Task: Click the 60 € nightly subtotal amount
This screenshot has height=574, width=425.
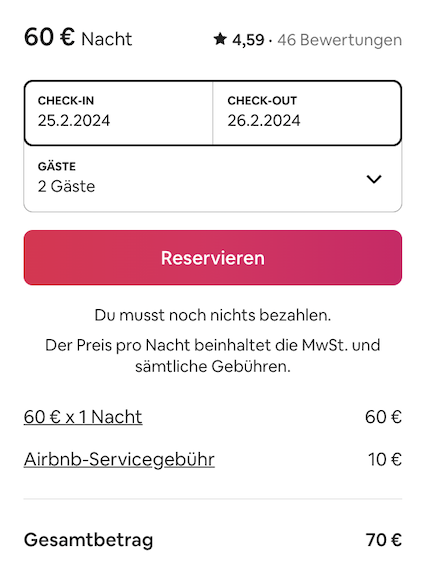Action: click(383, 417)
